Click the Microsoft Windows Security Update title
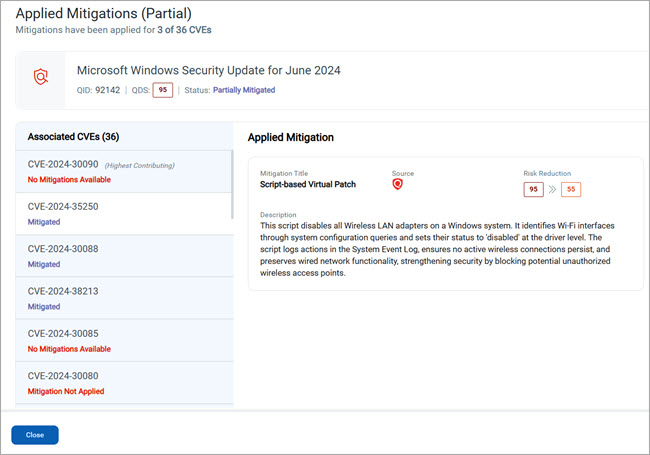This screenshot has height=455, width=650. [209, 70]
